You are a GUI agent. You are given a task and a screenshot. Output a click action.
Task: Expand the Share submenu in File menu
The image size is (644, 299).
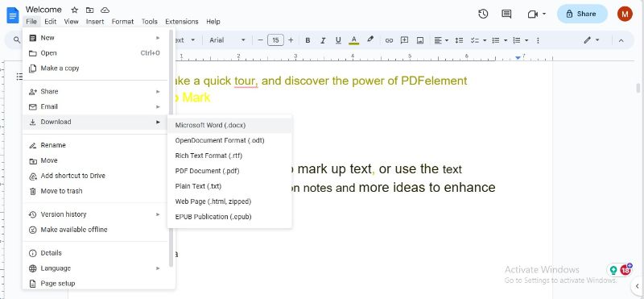pos(95,91)
